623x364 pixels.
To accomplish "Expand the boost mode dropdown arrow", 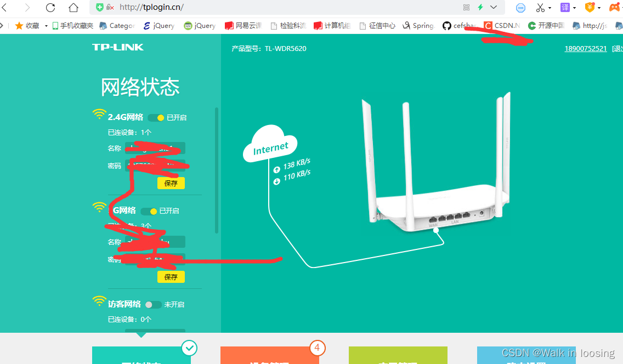I will click(x=492, y=8).
